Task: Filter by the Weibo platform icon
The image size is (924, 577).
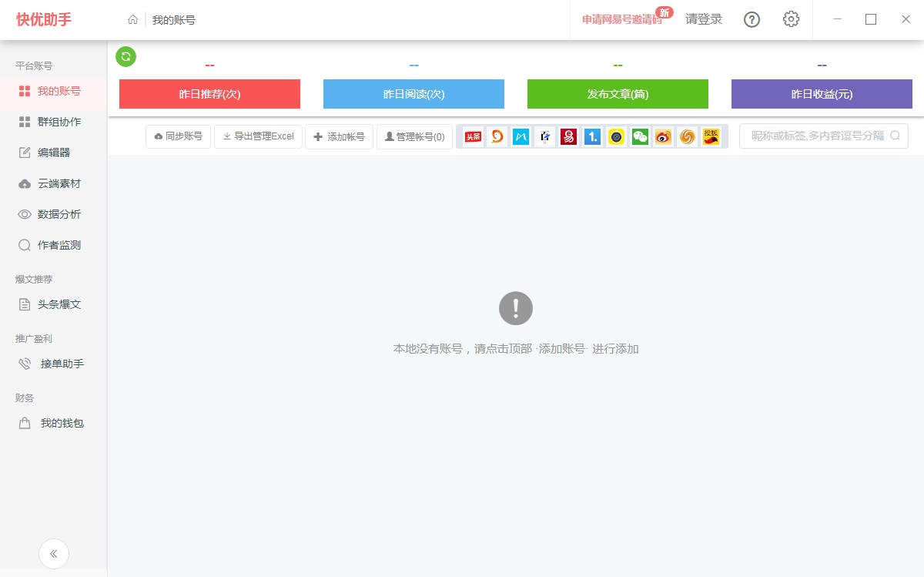Action: pyautogui.click(x=663, y=136)
